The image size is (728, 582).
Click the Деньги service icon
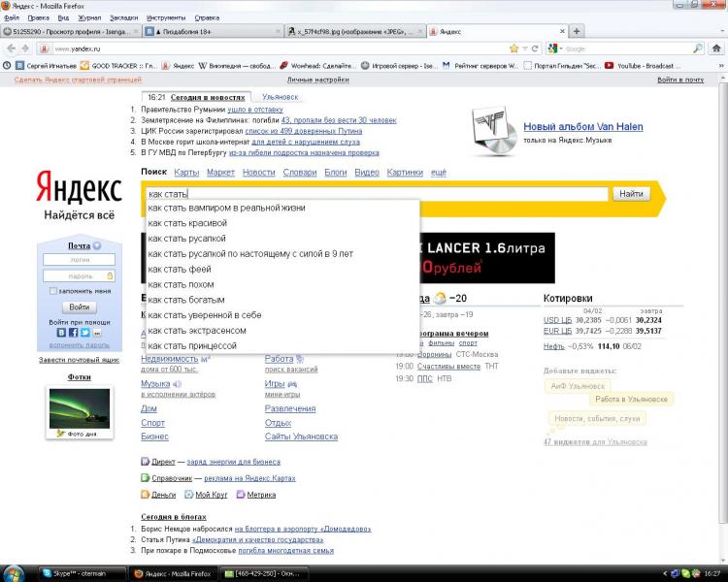146,495
